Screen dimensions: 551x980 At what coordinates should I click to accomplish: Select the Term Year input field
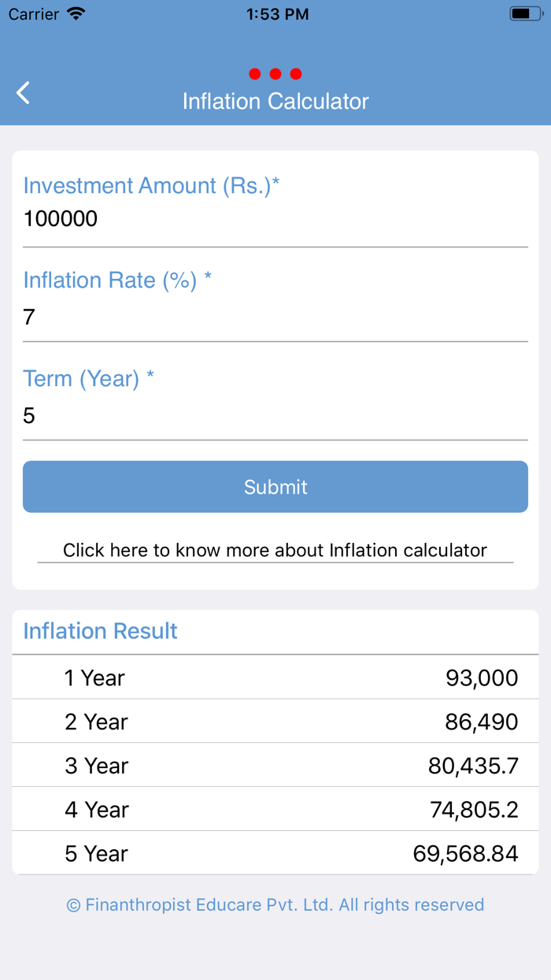tap(275, 416)
